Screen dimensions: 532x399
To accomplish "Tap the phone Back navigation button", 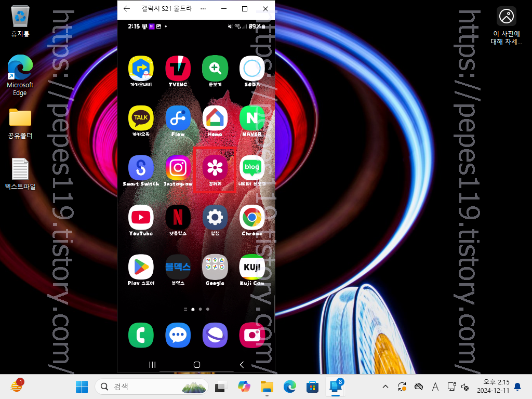I will click(x=242, y=365).
